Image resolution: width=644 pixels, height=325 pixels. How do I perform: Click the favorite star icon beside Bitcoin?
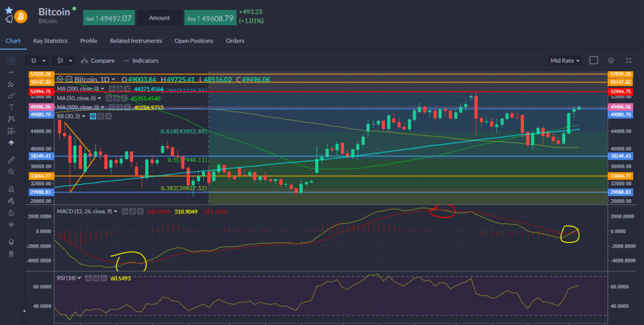click(x=8, y=11)
